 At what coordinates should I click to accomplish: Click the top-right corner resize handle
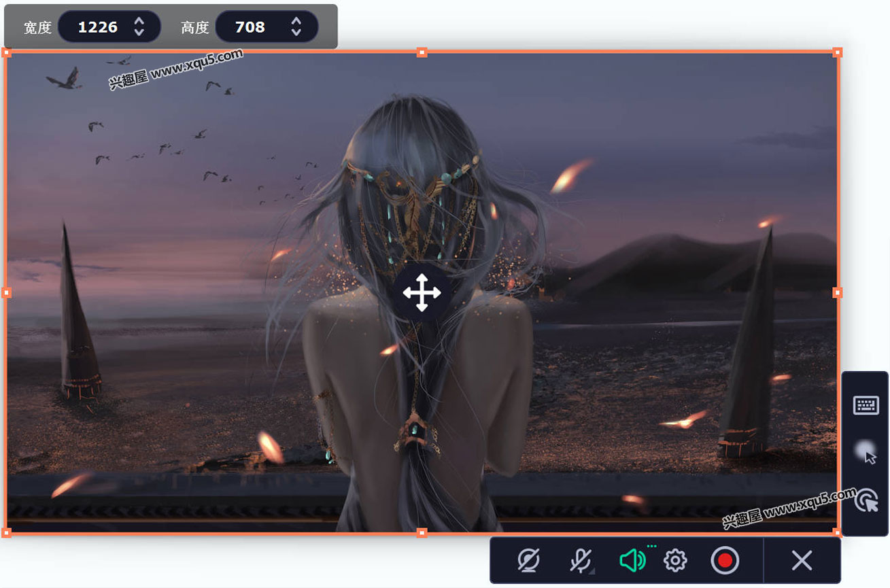point(838,52)
